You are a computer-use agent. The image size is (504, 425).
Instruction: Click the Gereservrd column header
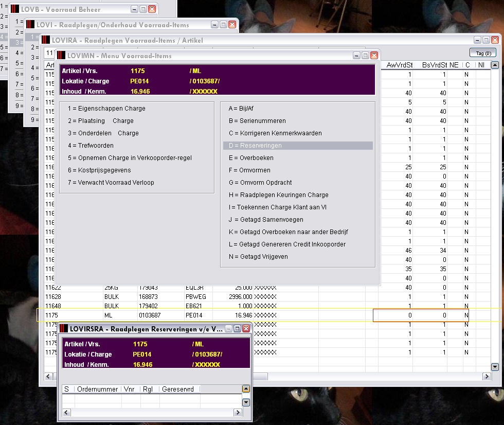(x=178, y=389)
